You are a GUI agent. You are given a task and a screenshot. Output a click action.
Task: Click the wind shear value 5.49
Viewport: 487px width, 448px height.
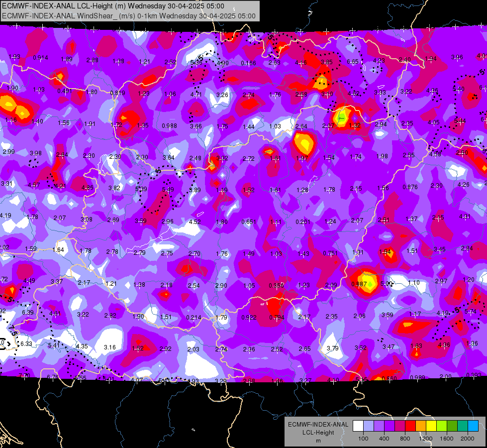pyautogui.click(x=168, y=190)
